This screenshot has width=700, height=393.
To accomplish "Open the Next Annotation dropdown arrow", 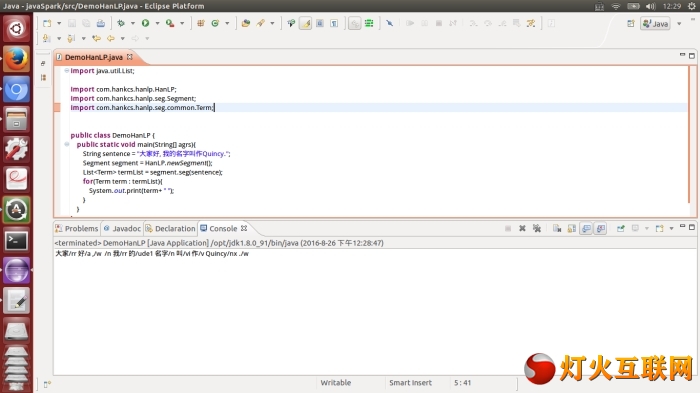I will (x=58, y=38).
